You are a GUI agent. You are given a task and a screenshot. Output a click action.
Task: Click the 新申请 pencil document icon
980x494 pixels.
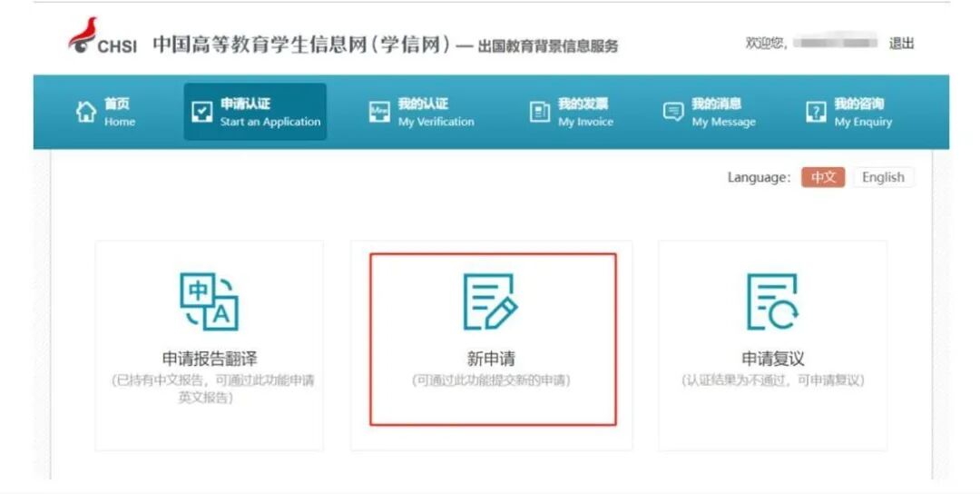[491, 302]
